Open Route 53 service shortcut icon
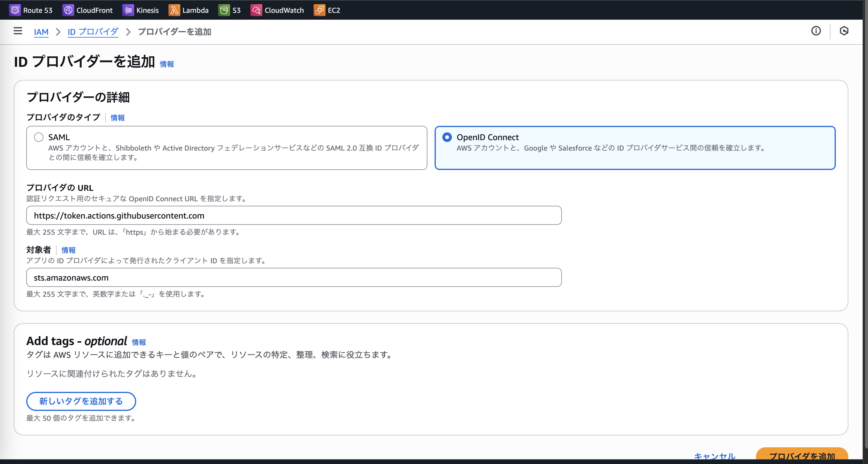 [x=15, y=10]
